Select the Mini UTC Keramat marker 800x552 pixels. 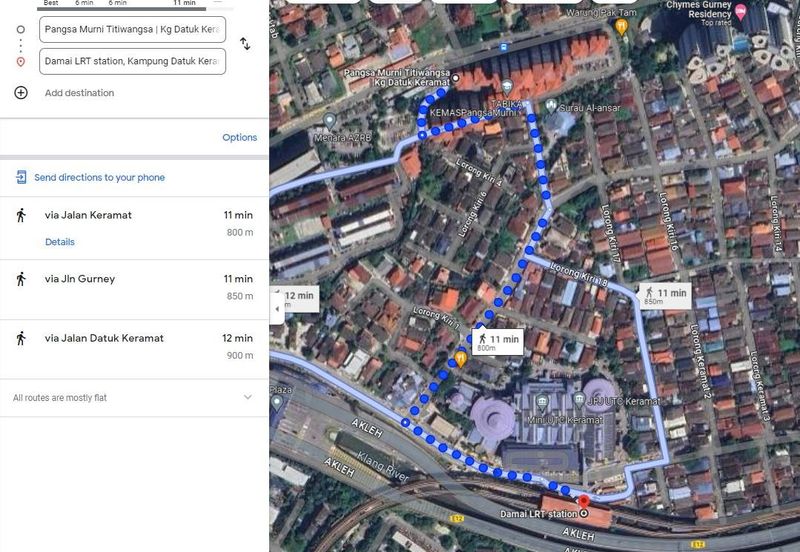coord(542,403)
